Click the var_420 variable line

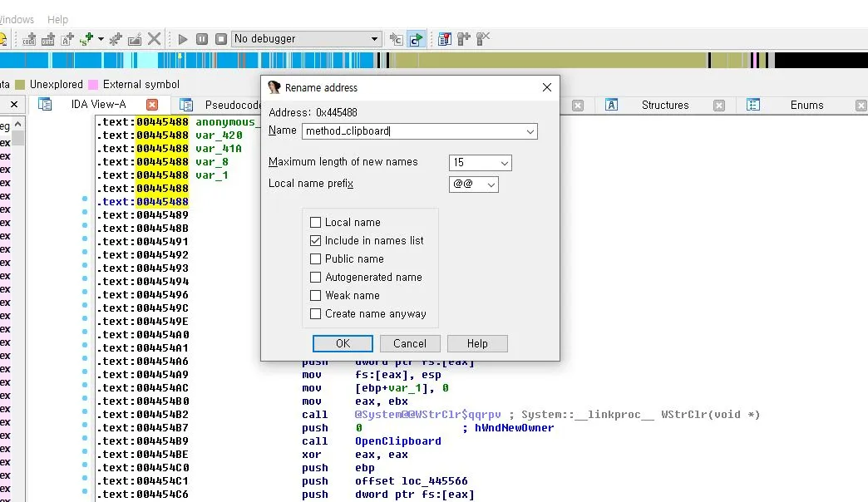tap(219, 135)
